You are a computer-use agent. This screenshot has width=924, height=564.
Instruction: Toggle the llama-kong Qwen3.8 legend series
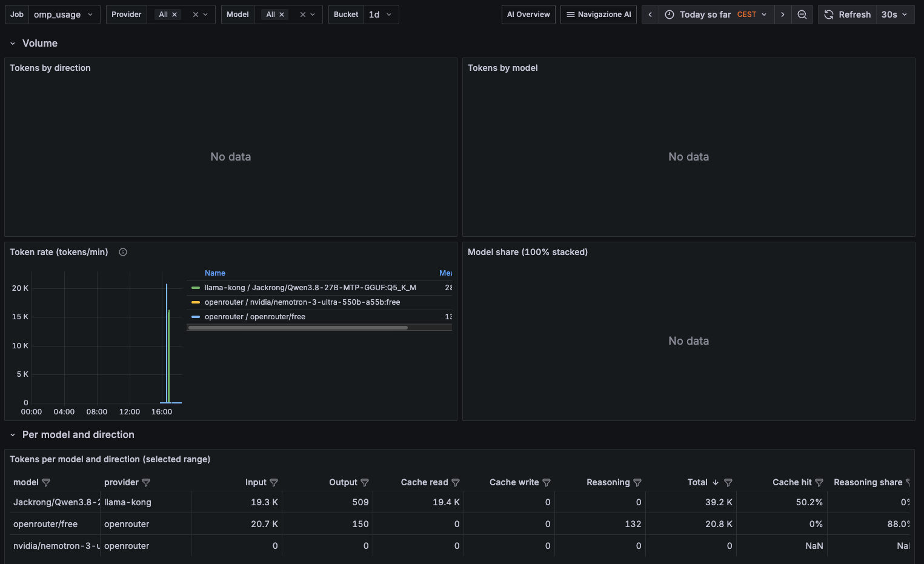tap(310, 288)
